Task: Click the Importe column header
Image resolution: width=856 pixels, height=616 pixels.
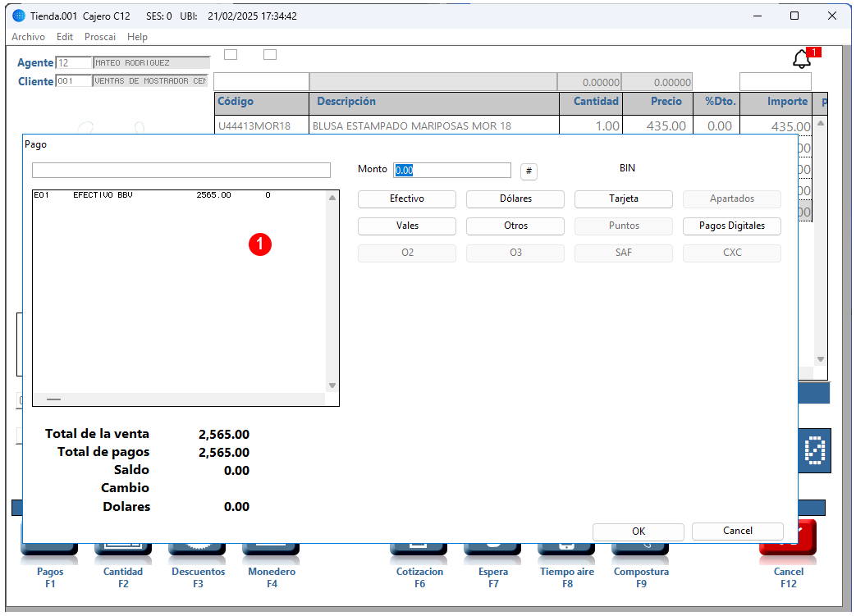Action: pos(776,103)
